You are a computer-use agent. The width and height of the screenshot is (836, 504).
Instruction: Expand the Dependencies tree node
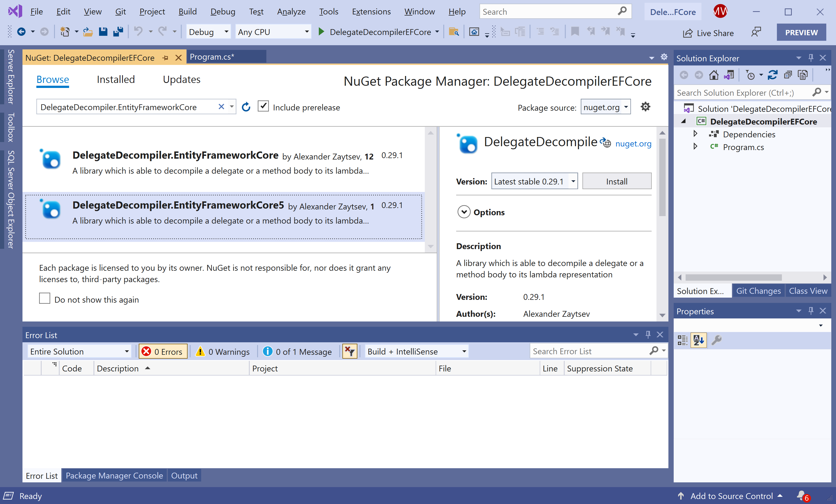(x=695, y=134)
